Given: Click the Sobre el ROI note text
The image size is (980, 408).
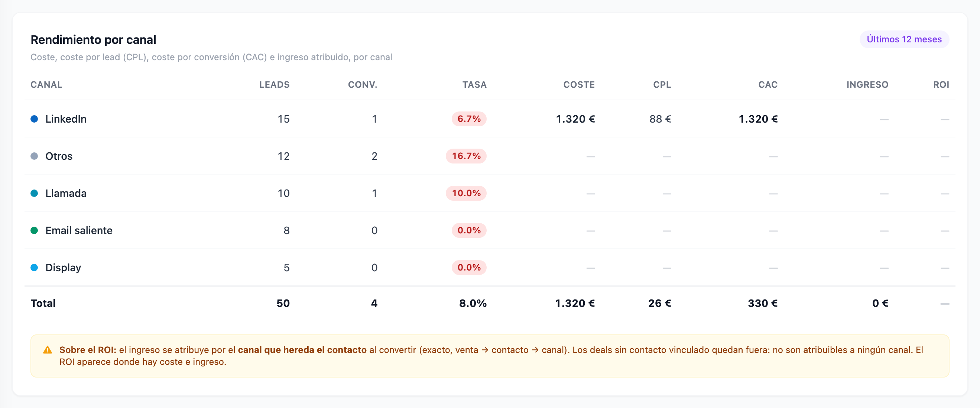Looking at the screenshot, I should tap(491, 356).
